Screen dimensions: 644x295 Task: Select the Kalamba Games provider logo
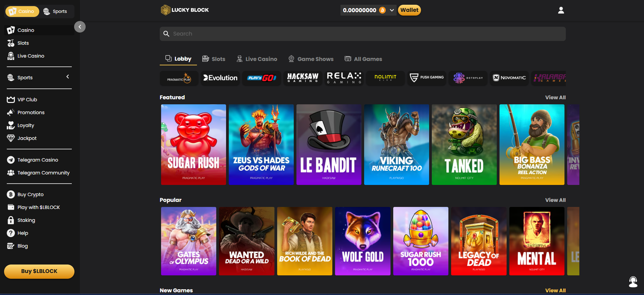tap(549, 78)
